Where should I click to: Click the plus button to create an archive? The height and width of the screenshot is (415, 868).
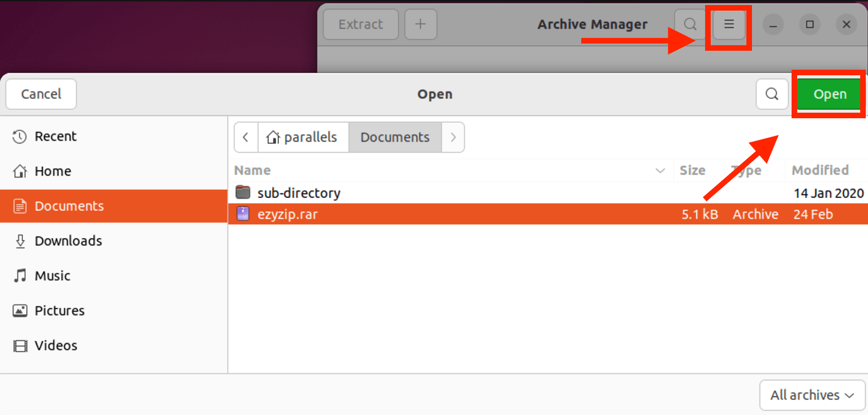421,24
